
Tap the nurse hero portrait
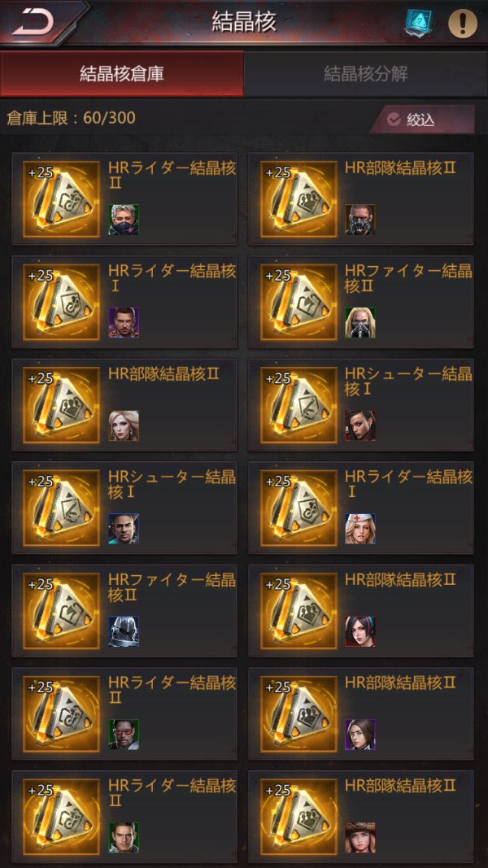360,528
